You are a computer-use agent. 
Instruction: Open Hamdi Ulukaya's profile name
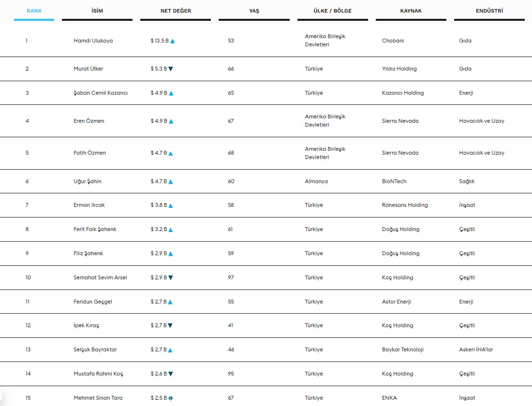point(93,41)
